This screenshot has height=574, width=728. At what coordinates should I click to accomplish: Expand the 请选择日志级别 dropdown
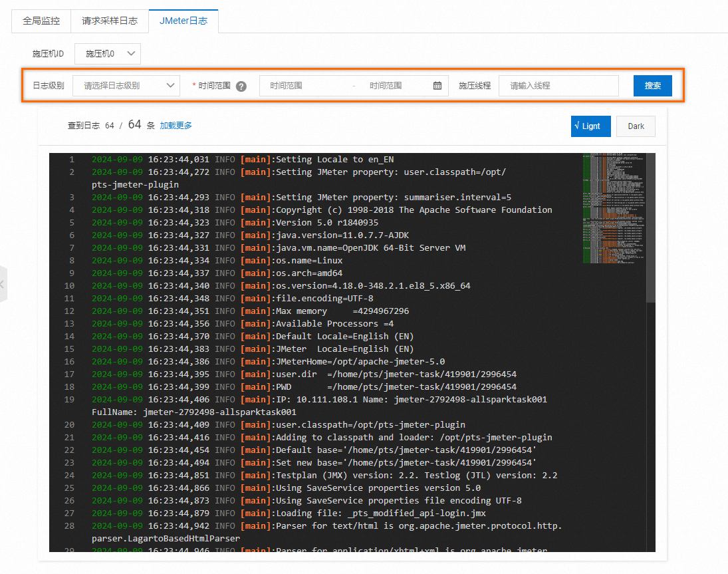pyautogui.click(x=126, y=86)
